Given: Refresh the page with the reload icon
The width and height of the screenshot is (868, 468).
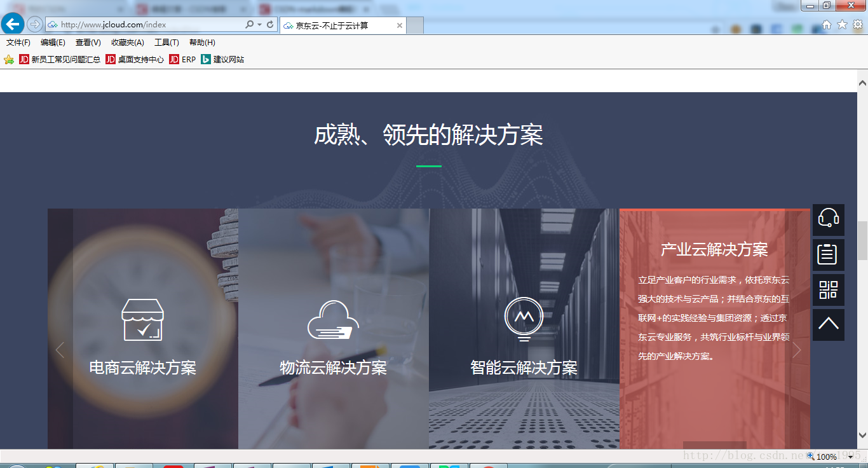Looking at the screenshot, I should pos(270,24).
